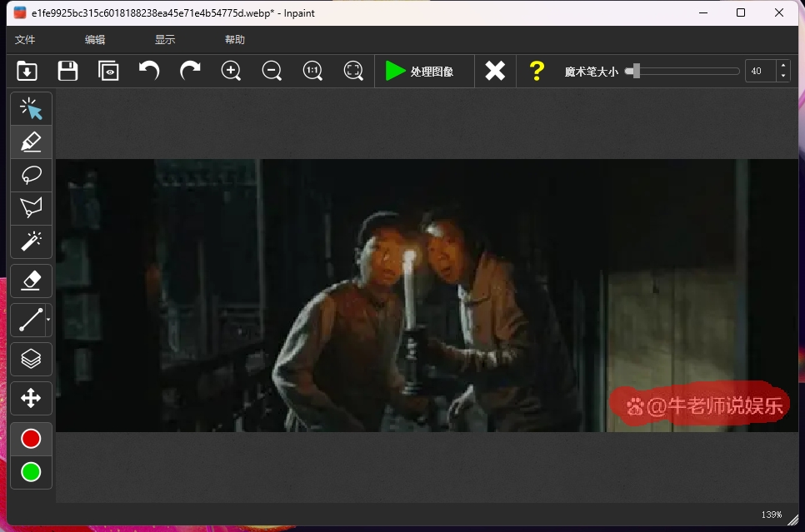Select the polygonal lasso tool
This screenshot has height=532, width=805.
coord(31,208)
